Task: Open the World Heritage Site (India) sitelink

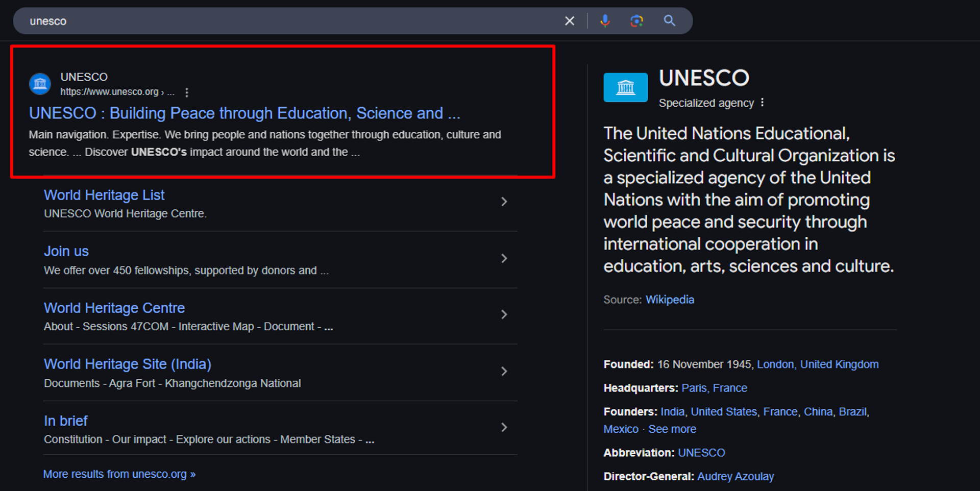Action: (x=128, y=364)
